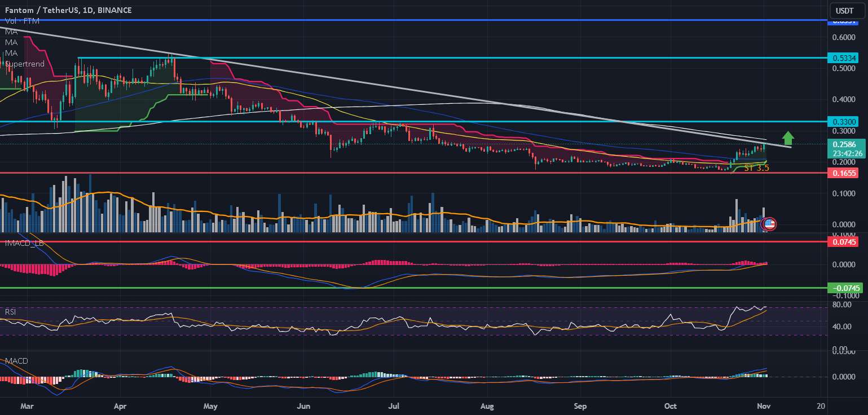Click the Apr date on time axis
Screen dimensions: 868x415
(120, 405)
